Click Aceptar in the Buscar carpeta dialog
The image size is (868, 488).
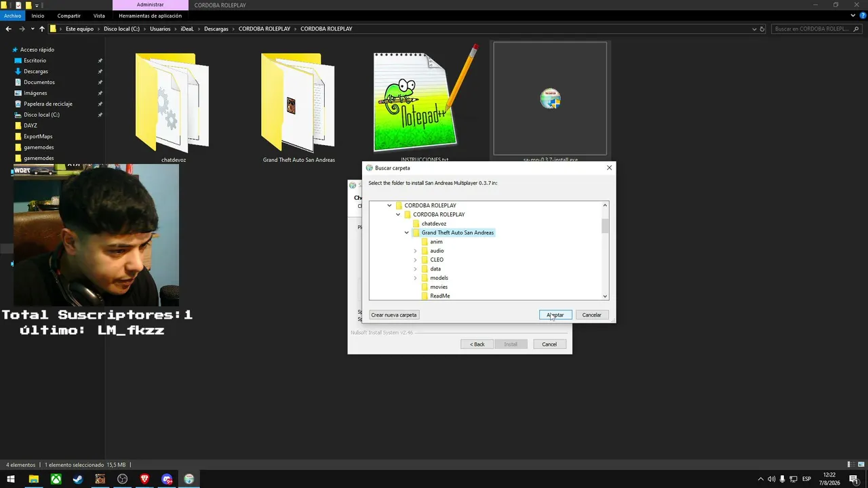555,315
